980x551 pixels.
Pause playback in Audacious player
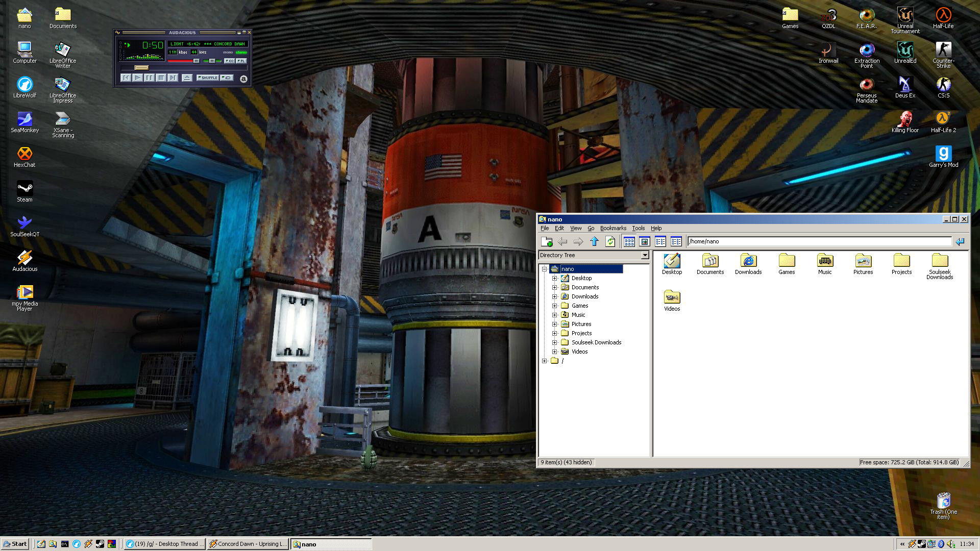point(149,78)
